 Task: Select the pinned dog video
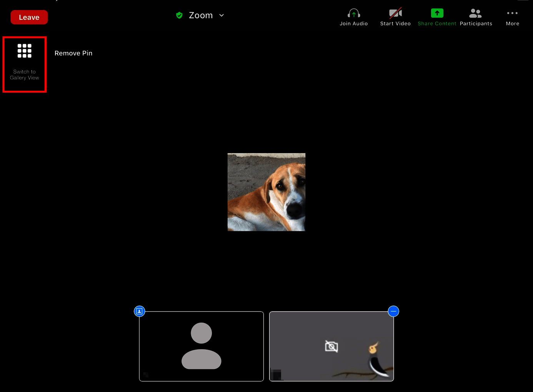[x=266, y=192]
